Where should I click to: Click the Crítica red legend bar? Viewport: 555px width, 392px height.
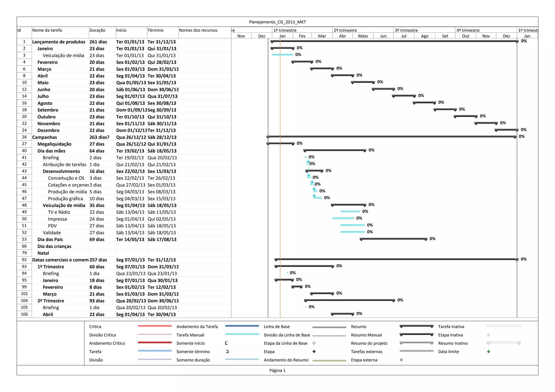pyautogui.click(x=155, y=326)
